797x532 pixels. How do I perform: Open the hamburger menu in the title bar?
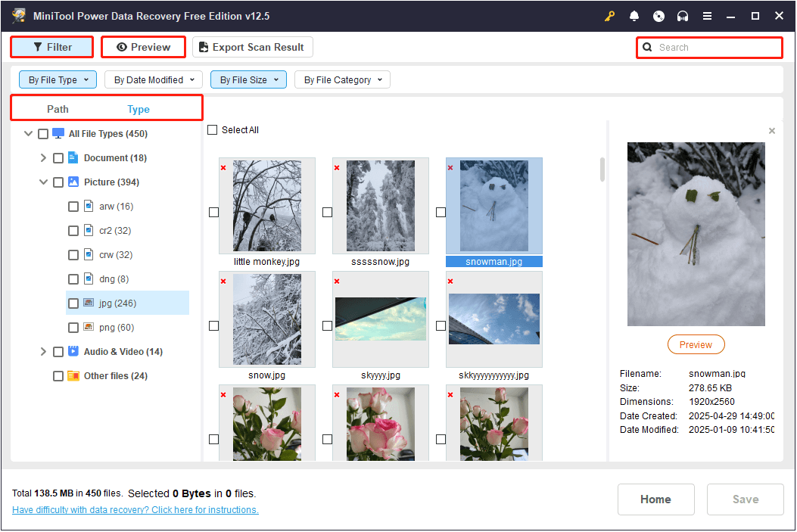708,15
